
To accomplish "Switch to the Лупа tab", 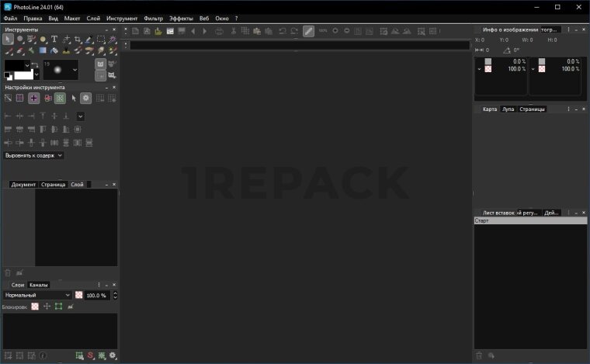I will point(508,109).
